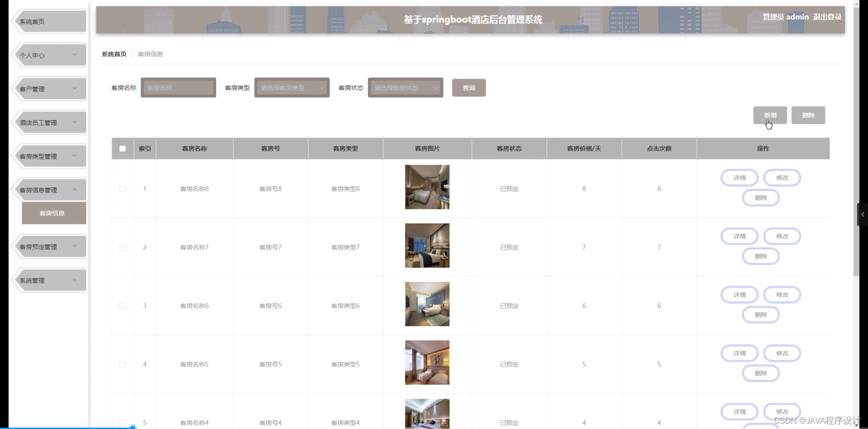Click row 删除 for 客房名称6

[x=761, y=314]
